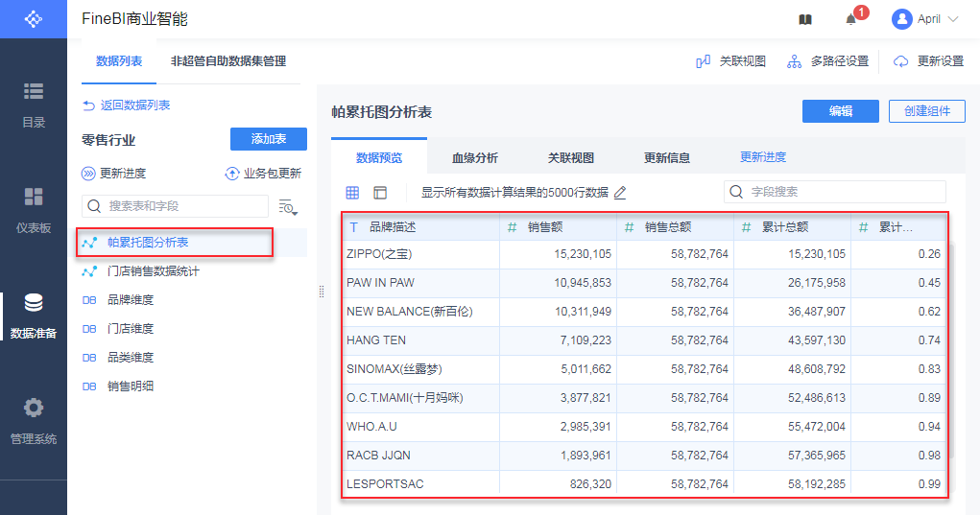Open the help book icon

point(805,19)
